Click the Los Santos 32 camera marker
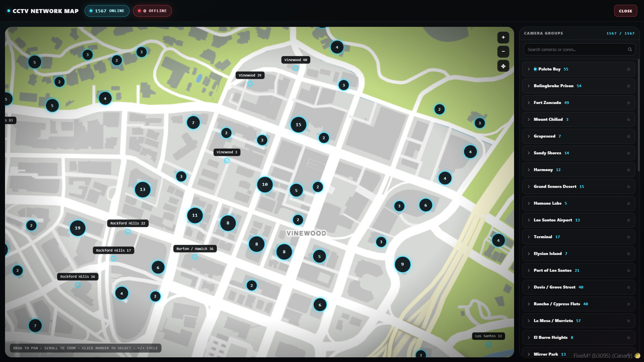Viewport: 644px width, 362px height. (x=489, y=344)
